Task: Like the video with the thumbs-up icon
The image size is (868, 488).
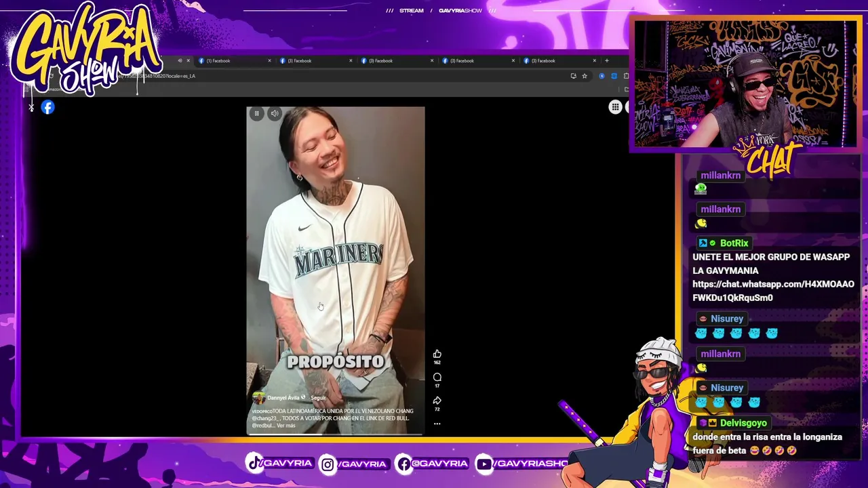Action: pyautogui.click(x=437, y=354)
